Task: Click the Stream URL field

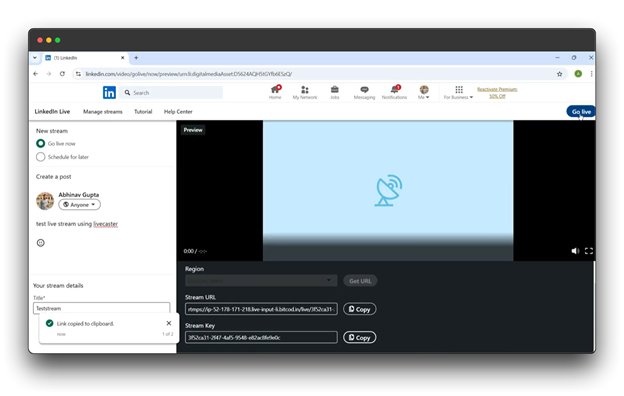Action: (261, 309)
